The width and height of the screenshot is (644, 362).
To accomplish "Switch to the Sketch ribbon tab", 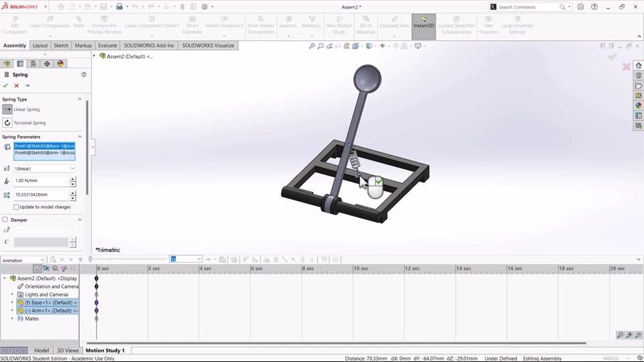I will tap(61, 46).
